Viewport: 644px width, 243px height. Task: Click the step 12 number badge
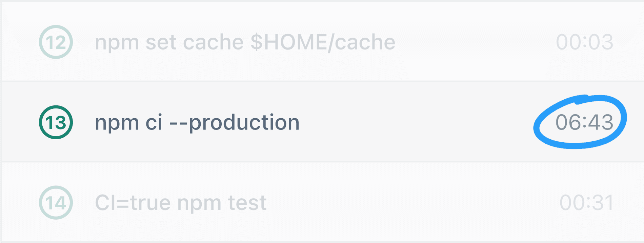(x=56, y=42)
